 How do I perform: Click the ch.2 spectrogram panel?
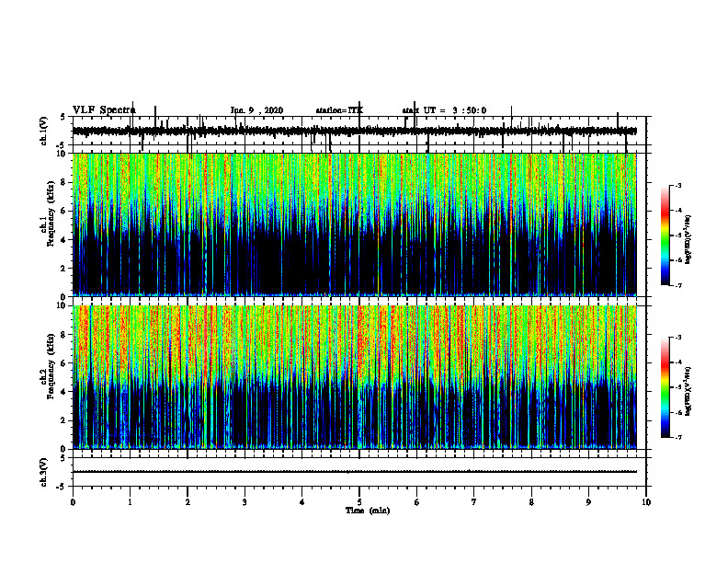coord(354,377)
